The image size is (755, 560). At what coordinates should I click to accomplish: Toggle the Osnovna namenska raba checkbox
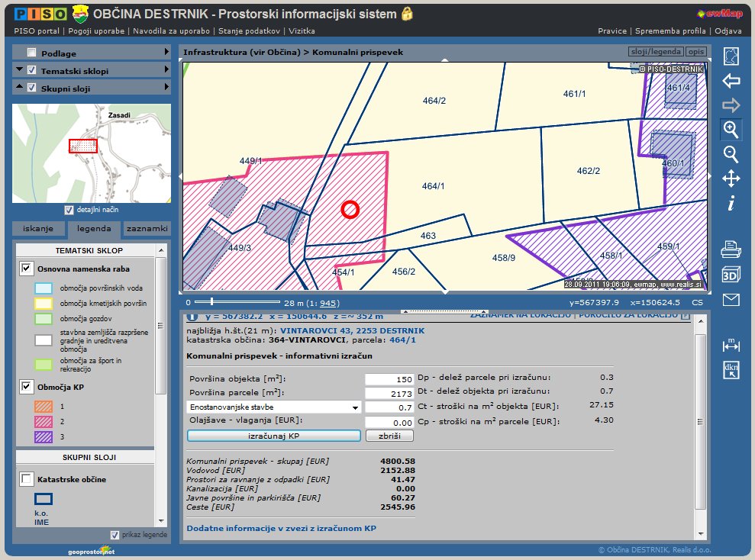coord(27,269)
